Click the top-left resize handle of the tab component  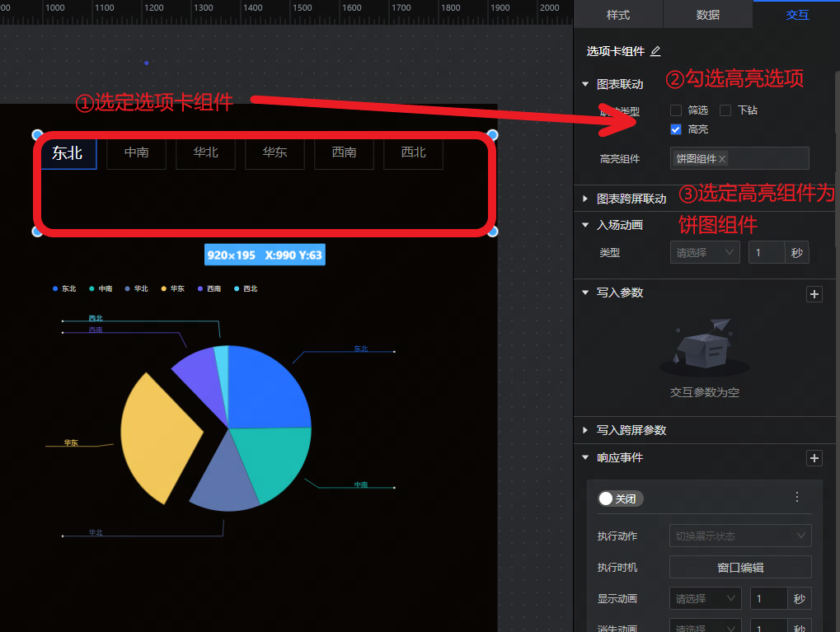coord(37,134)
